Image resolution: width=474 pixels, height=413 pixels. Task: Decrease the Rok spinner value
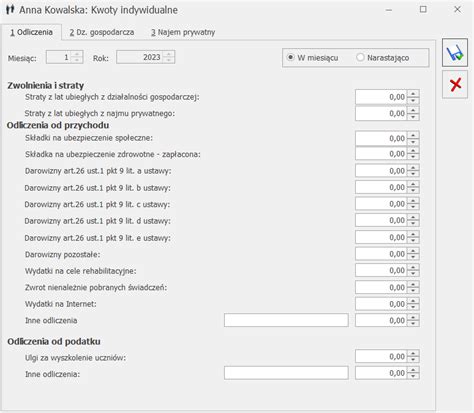[x=169, y=60]
